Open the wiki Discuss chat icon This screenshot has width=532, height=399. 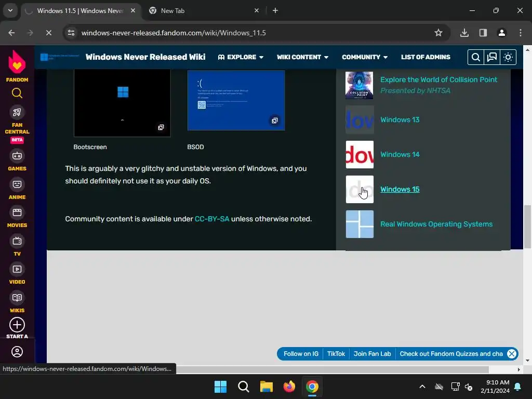click(x=492, y=57)
